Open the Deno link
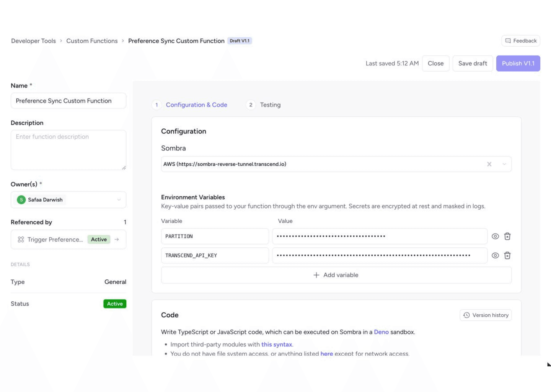Image resolution: width=551 pixels, height=392 pixels. click(x=381, y=332)
